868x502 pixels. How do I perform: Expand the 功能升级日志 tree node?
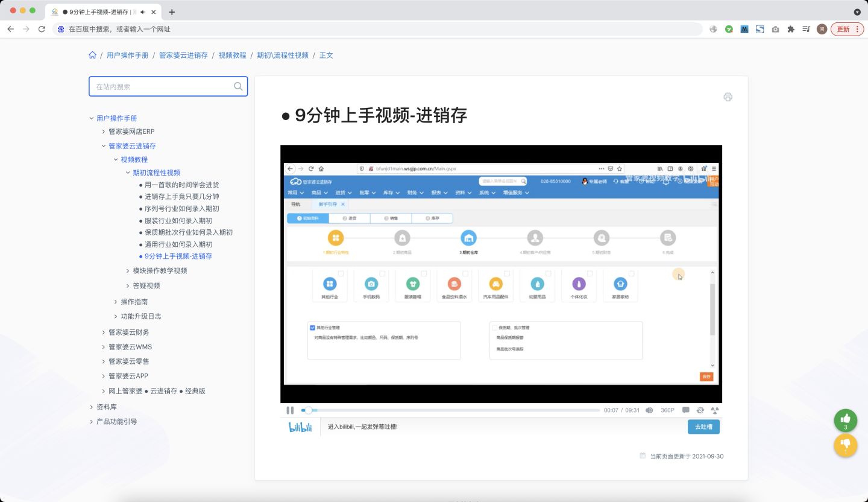[x=116, y=316]
